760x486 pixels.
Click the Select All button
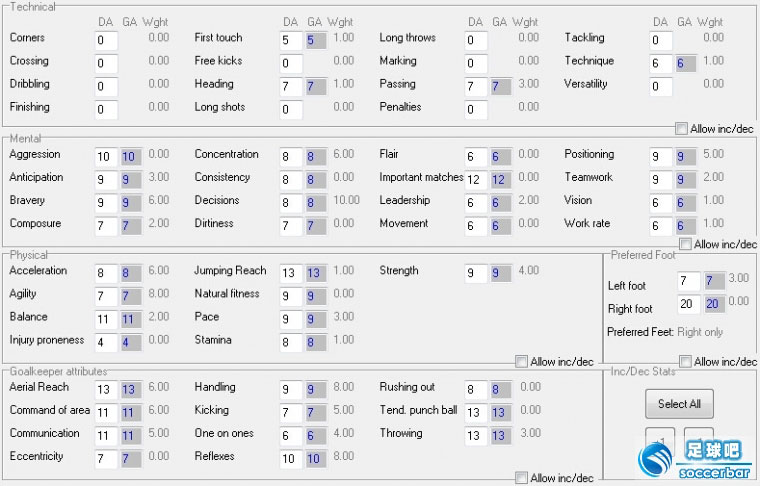click(x=679, y=404)
